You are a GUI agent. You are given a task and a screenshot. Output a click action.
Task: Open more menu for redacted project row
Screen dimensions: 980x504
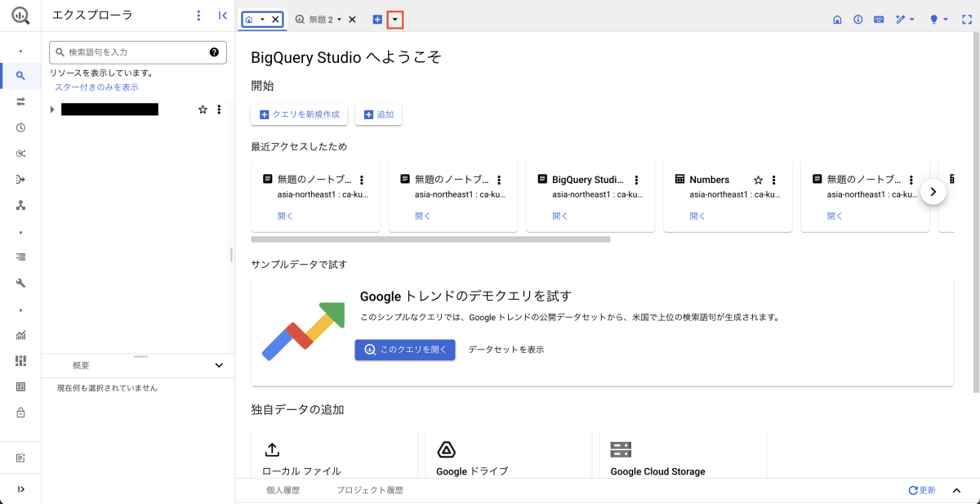point(219,109)
